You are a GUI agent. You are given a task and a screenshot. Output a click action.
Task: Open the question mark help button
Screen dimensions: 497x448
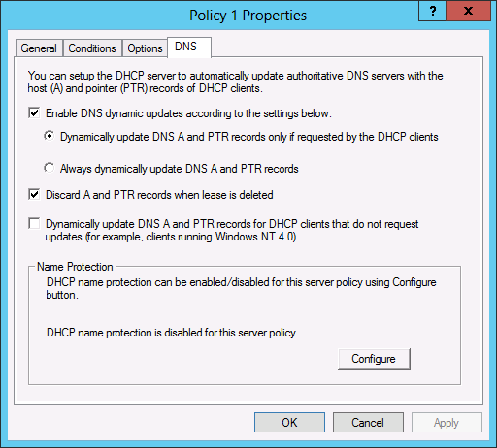pos(432,11)
